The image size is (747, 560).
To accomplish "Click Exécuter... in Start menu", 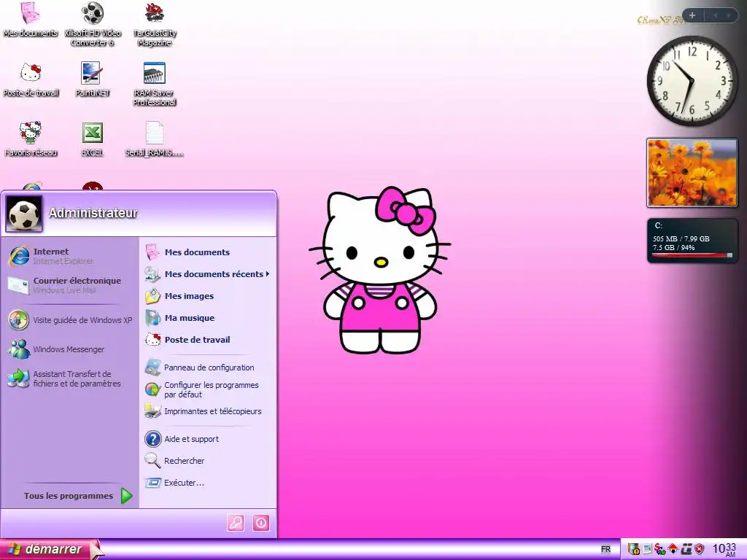I will pyautogui.click(x=208, y=483).
